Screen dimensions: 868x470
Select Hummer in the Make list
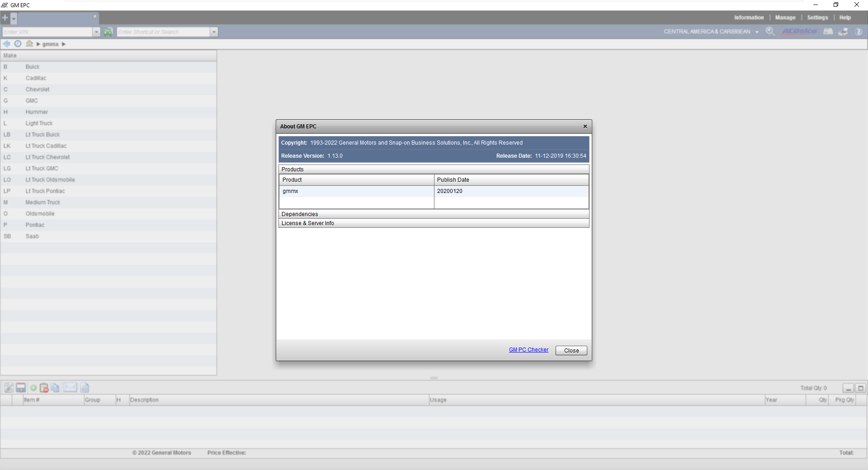click(108, 112)
